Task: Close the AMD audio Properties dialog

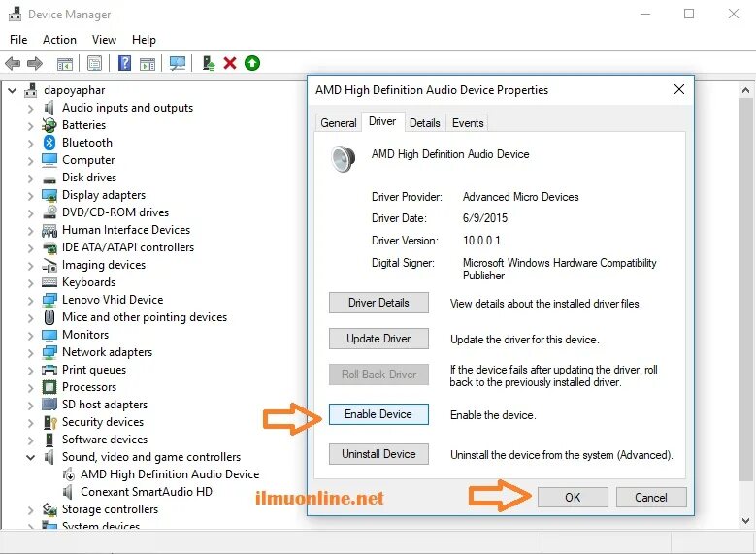Action: tap(679, 89)
